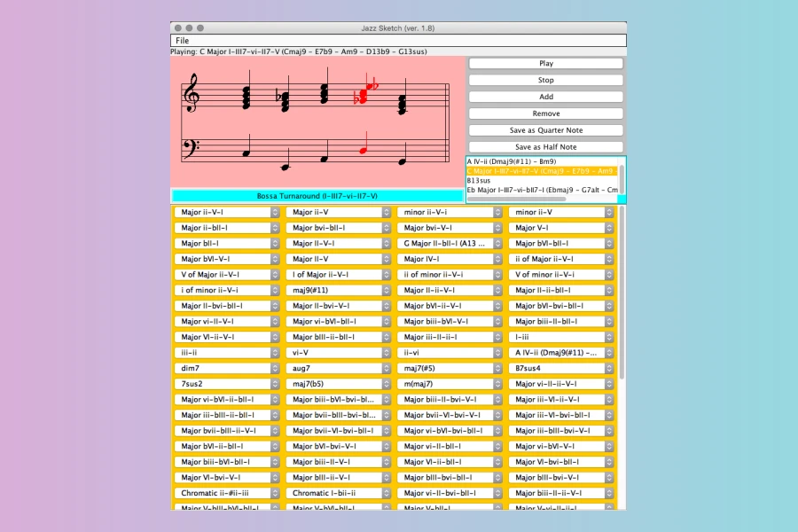Open the ii-vi dropdown
Viewport: 798px width, 532px height.
[x=450, y=353]
